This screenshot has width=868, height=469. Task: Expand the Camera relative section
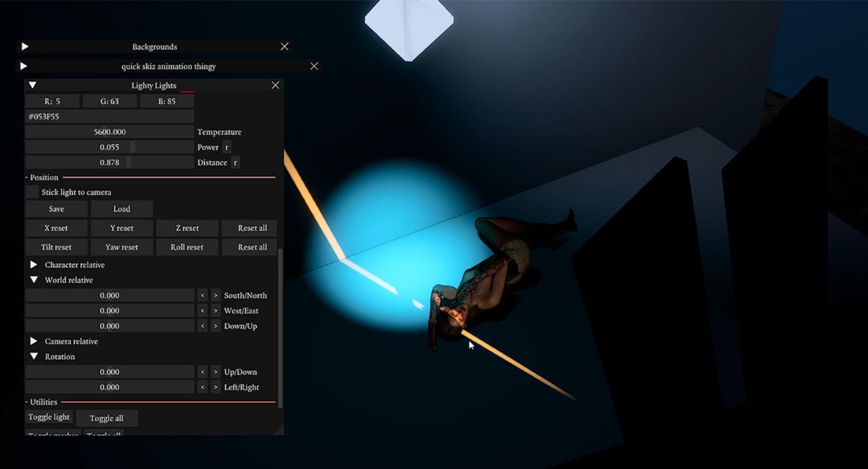point(34,341)
